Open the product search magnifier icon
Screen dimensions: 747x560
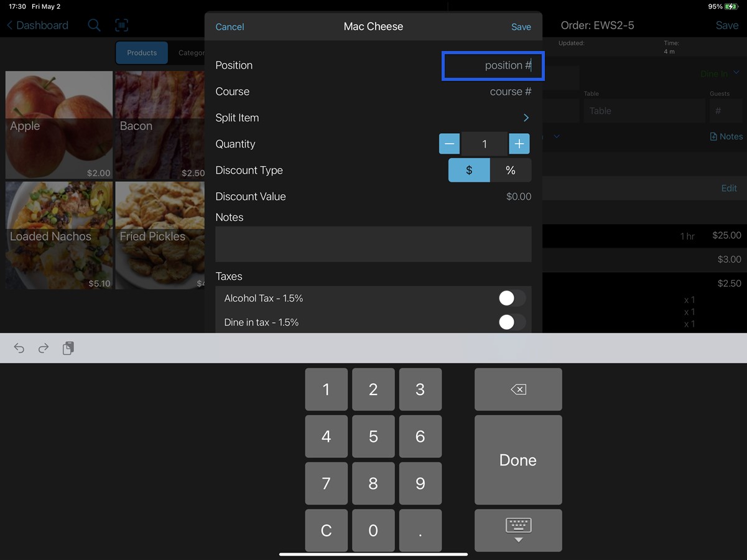click(x=94, y=26)
